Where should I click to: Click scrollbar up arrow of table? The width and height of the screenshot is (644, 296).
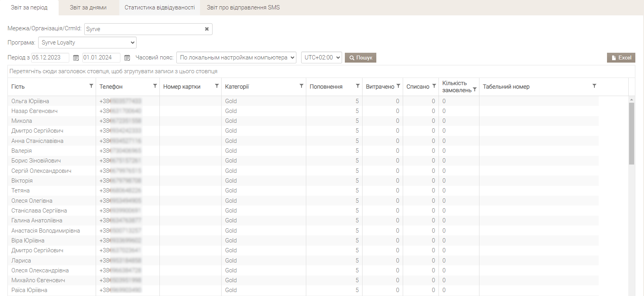tap(631, 100)
